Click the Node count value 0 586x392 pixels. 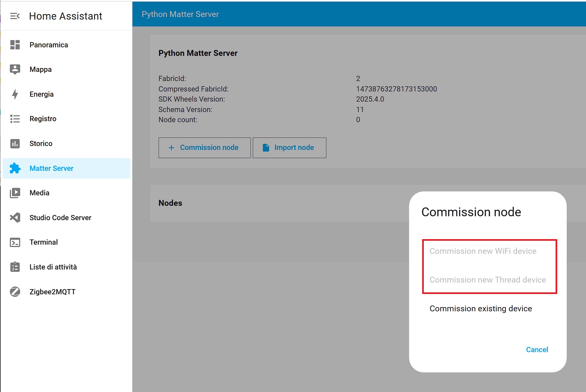pyautogui.click(x=358, y=120)
